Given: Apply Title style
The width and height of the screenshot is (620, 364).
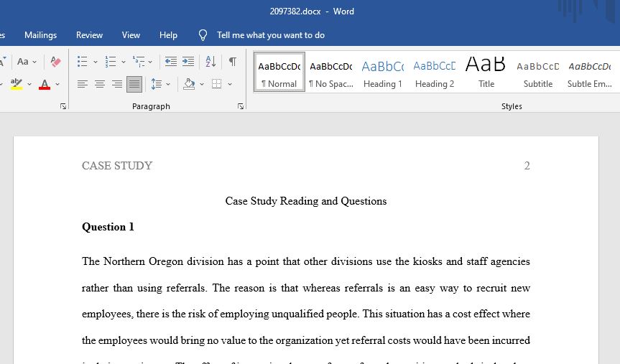Looking at the screenshot, I should [x=486, y=73].
